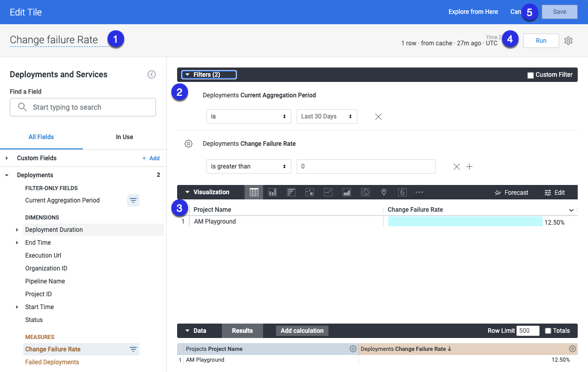Switch to the In Use tab

[124, 137]
